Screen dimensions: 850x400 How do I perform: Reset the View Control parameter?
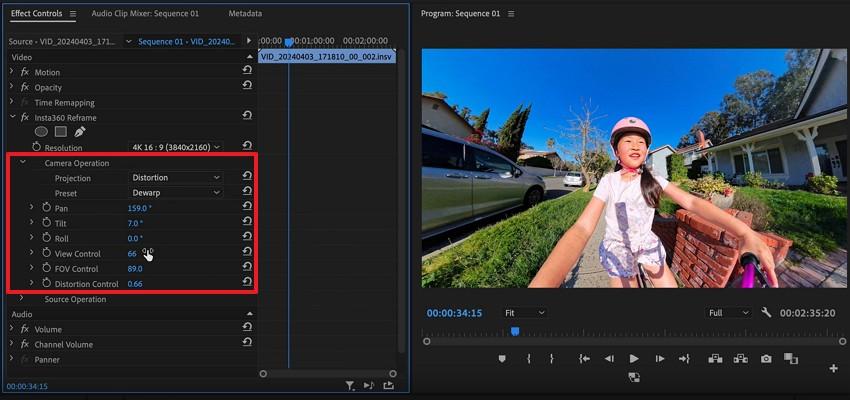[247, 251]
